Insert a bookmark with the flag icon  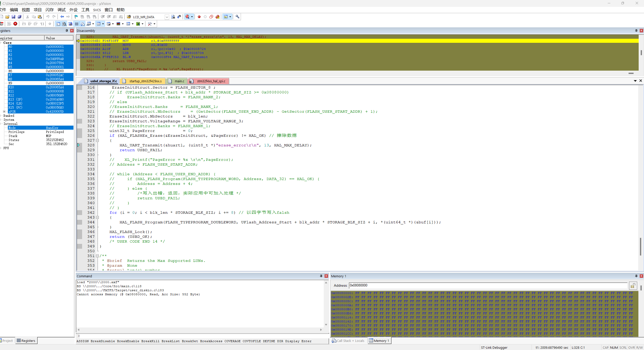click(x=76, y=17)
